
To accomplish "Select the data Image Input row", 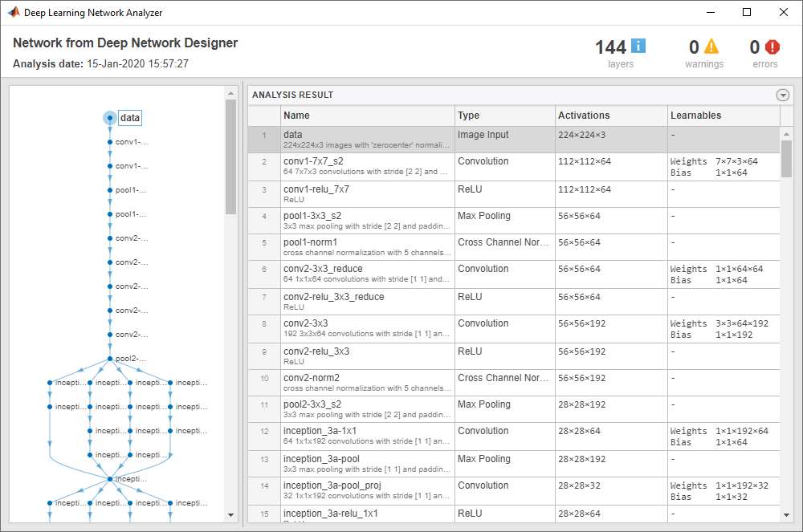I will tap(514, 140).
